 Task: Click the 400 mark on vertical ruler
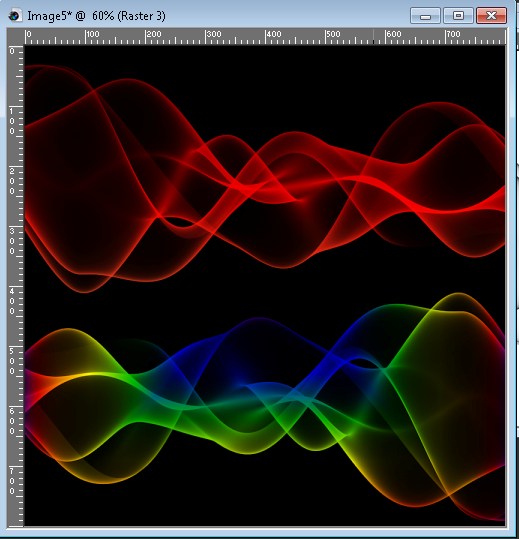[12, 301]
